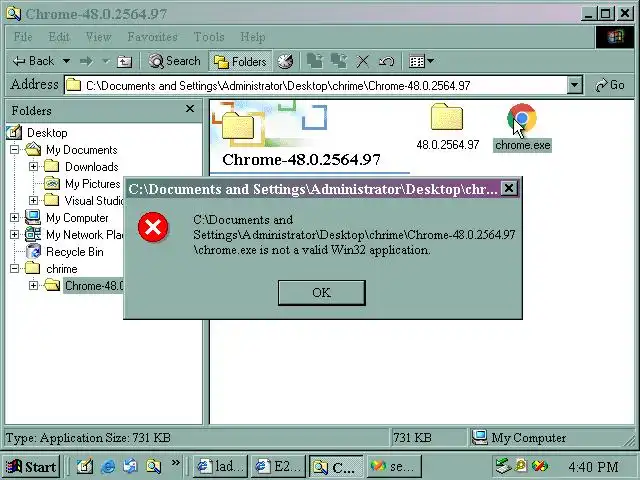Close the Win32 error dialog
640x480 pixels.
(509, 189)
